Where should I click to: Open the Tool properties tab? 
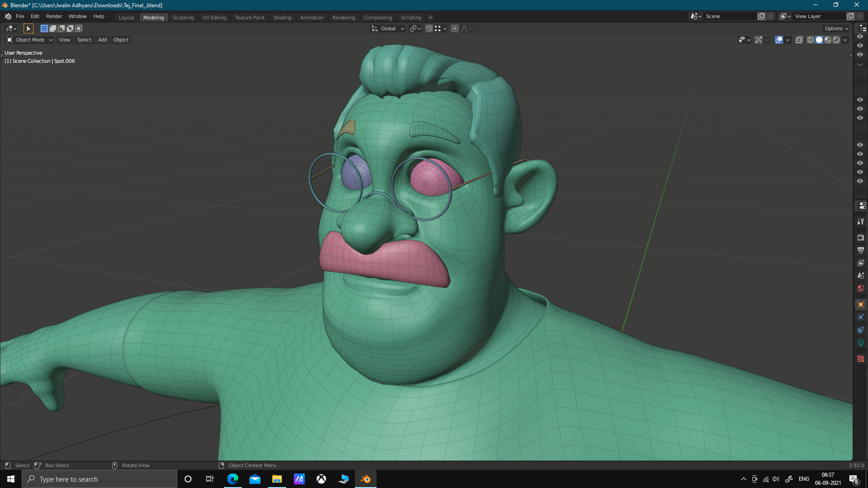tap(861, 221)
